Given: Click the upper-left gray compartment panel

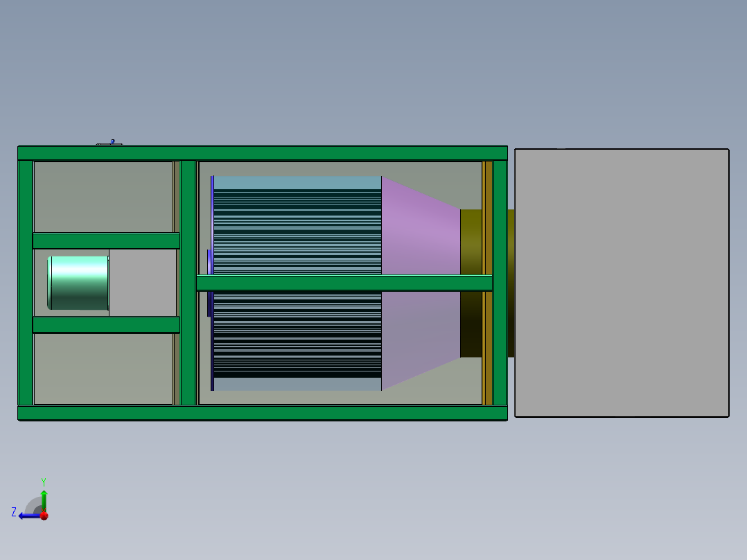Looking at the screenshot, I should (x=104, y=198).
